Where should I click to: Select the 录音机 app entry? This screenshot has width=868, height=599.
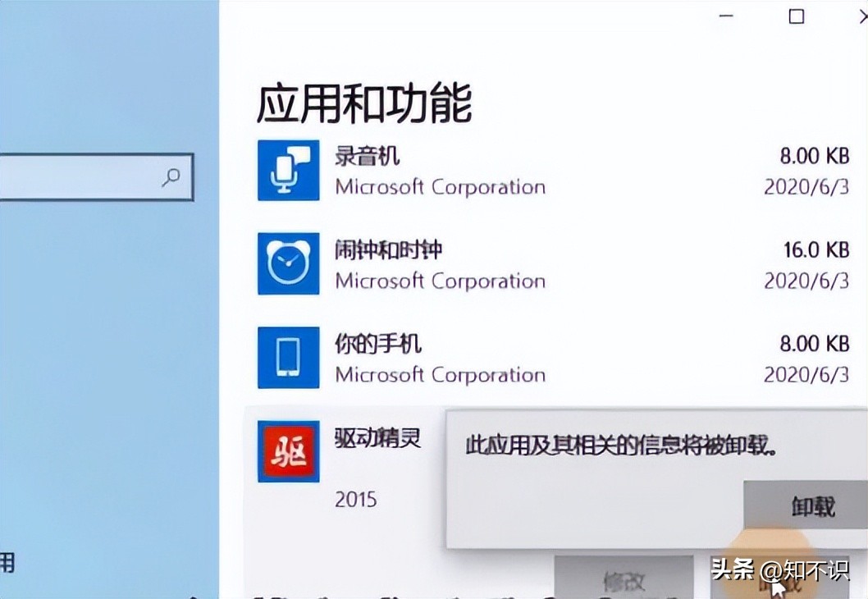[x=554, y=171]
